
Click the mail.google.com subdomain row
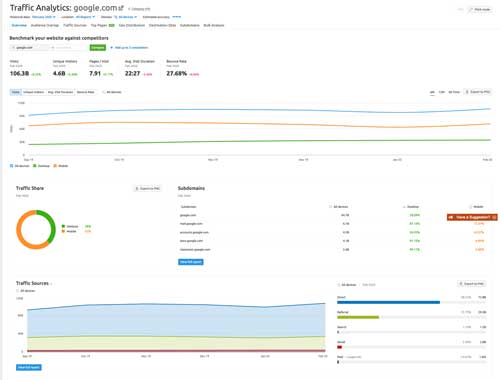click(332, 224)
